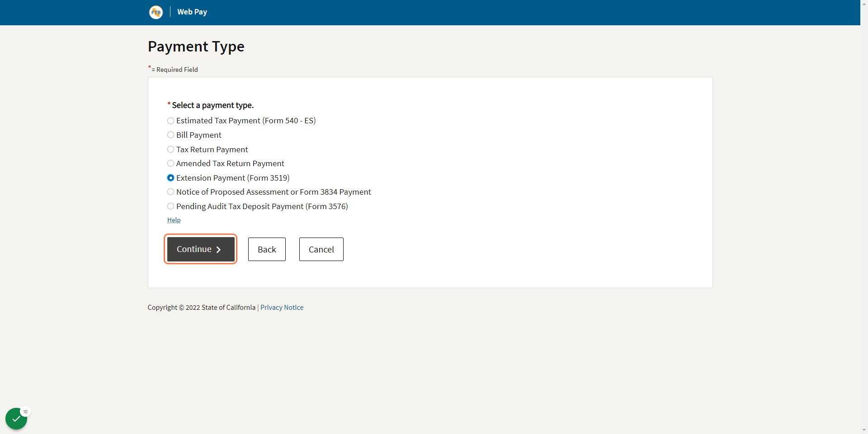Click the Payment Type page heading

tap(196, 47)
